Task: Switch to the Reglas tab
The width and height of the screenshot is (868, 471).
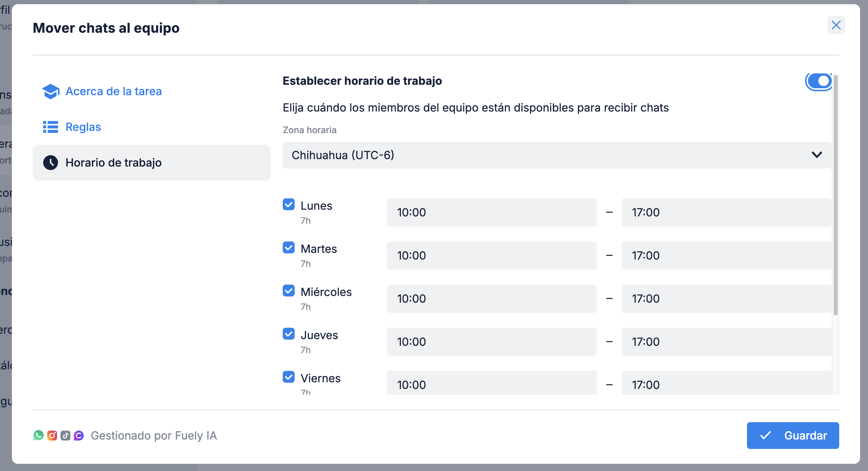Action: (x=83, y=127)
